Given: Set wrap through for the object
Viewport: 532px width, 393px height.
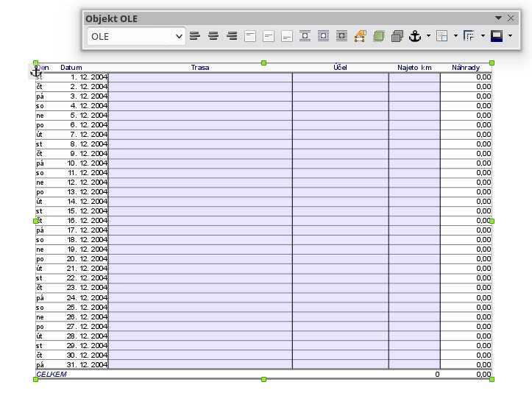Looking at the screenshot, I should (x=341, y=36).
